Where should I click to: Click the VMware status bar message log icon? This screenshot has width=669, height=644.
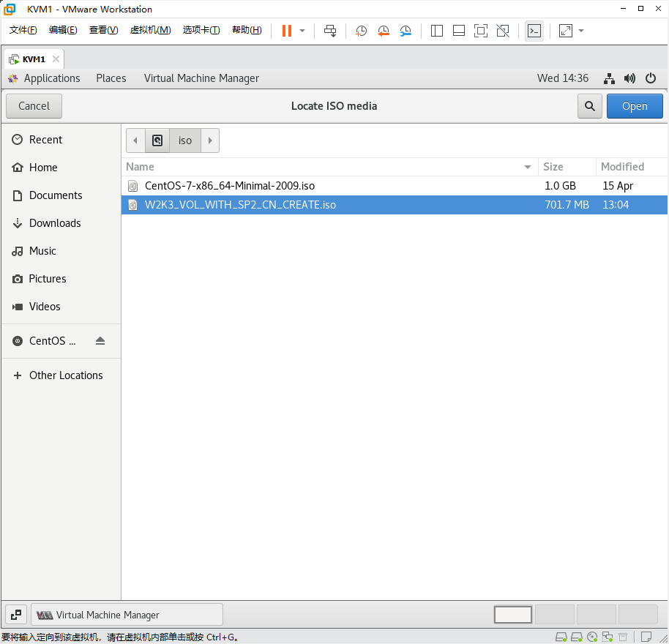(646, 637)
